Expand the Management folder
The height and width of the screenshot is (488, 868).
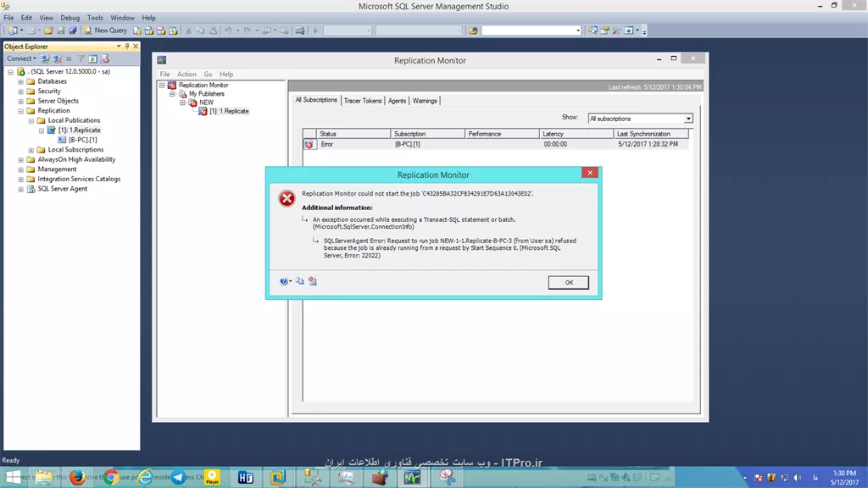(x=20, y=169)
